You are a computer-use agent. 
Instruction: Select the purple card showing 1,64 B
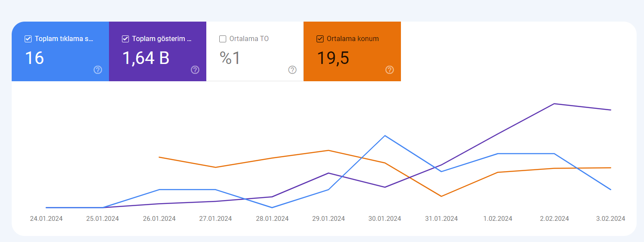click(157, 51)
